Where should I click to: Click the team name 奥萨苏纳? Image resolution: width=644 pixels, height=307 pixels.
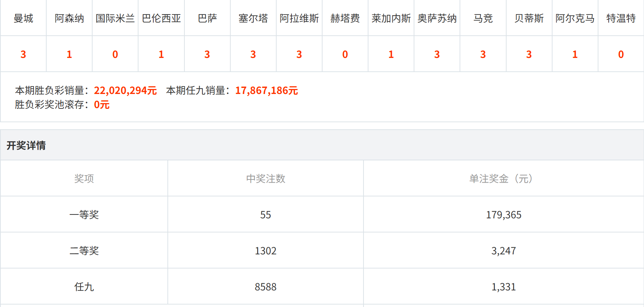pyautogui.click(x=437, y=18)
